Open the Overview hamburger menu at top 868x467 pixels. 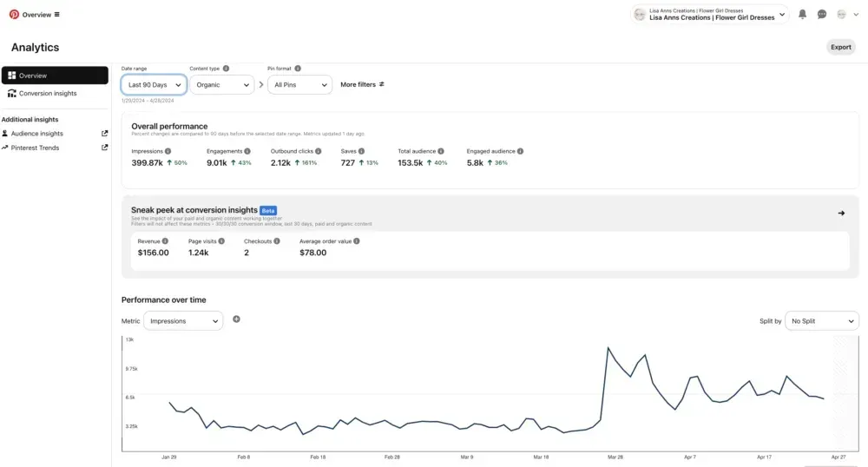(57, 15)
